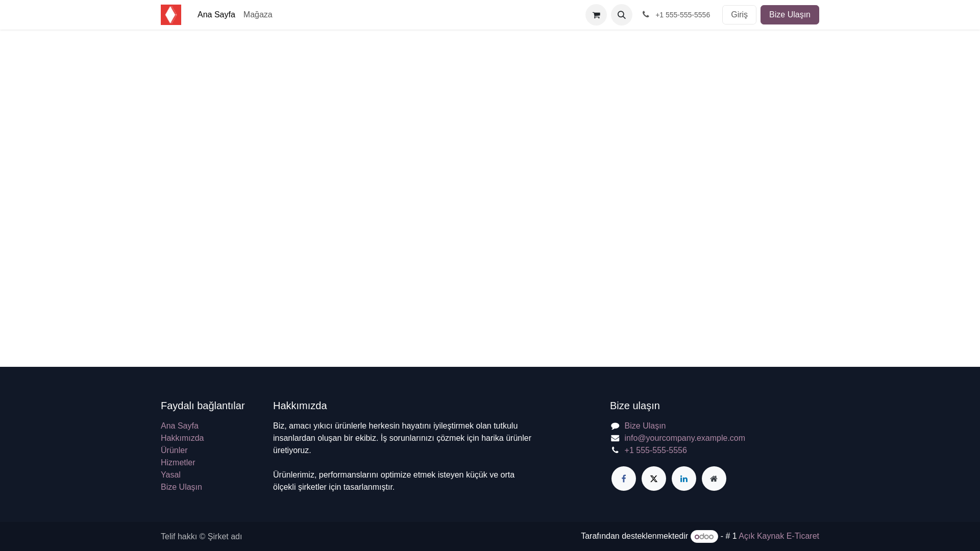Click paragraph starting 'Biz, amacı yıkıcı ürünlerle'

[402, 438]
